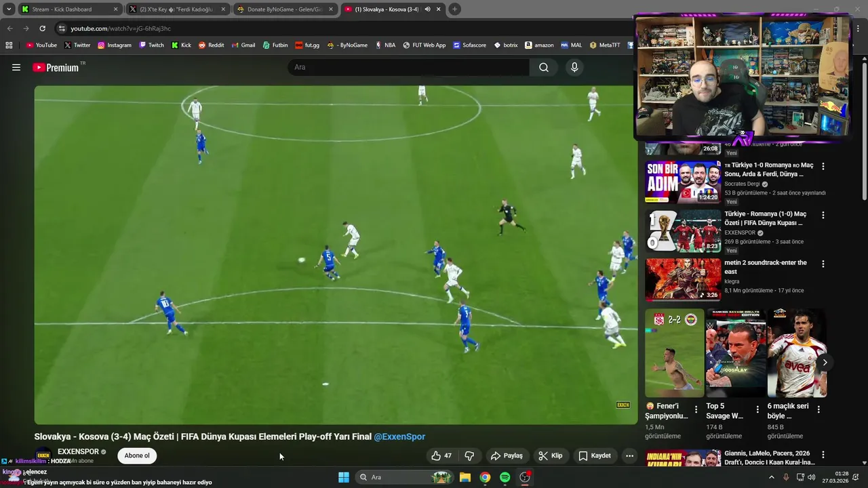Open Spotify from the taskbar
Screen dimensions: 868x488
coord(505,477)
